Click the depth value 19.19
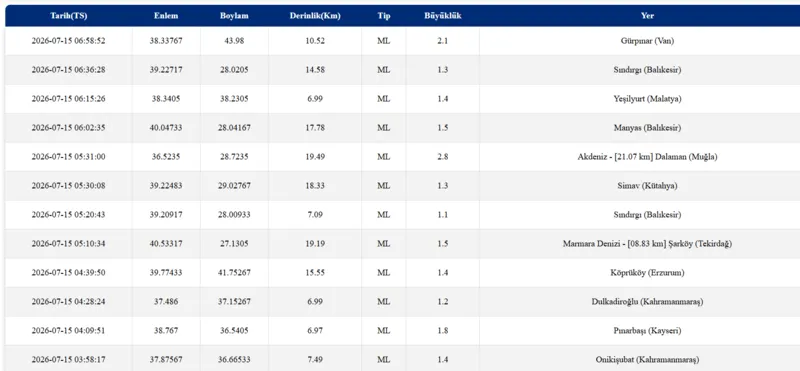 (x=315, y=243)
